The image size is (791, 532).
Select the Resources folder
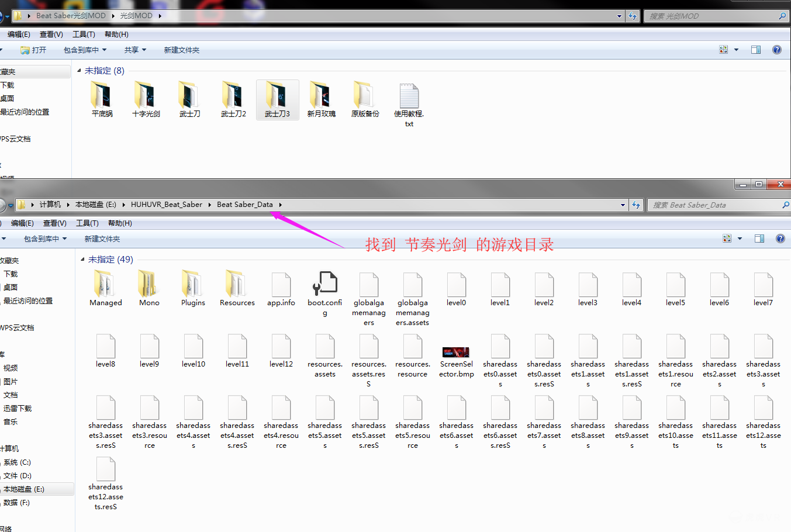click(237, 289)
